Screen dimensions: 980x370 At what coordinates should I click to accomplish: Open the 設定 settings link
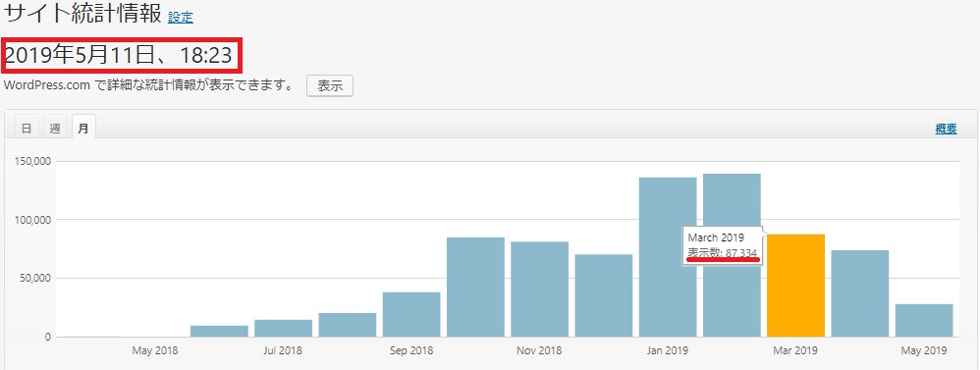tap(181, 18)
